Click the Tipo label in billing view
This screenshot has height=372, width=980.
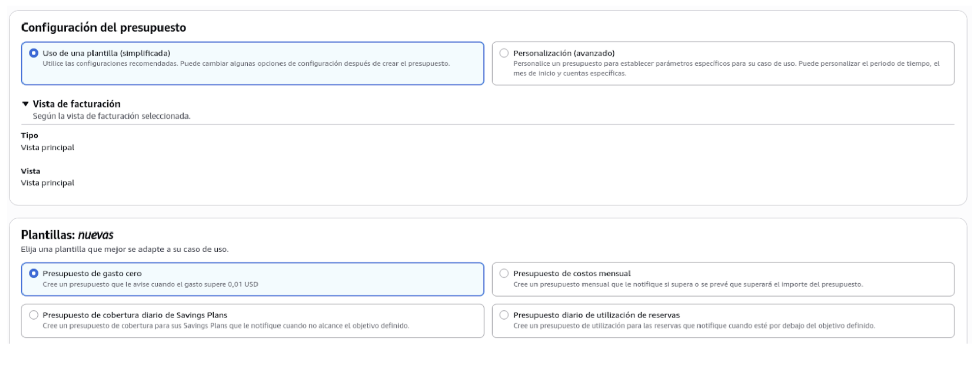[30, 135]
